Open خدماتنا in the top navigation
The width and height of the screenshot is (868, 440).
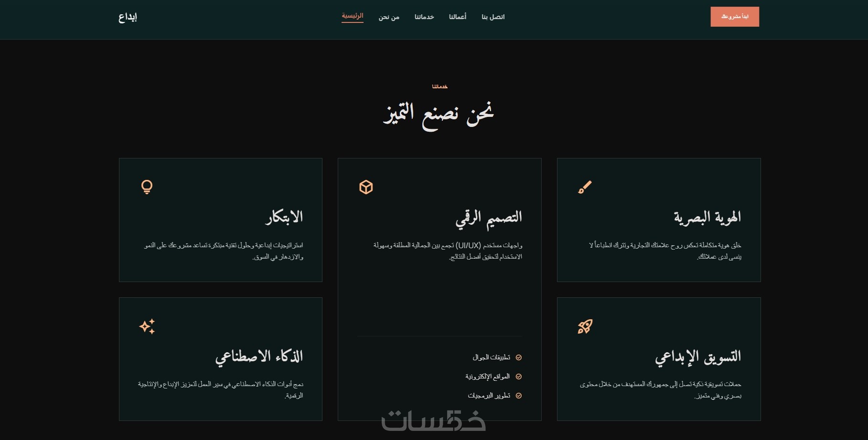[x=424, y=17]
